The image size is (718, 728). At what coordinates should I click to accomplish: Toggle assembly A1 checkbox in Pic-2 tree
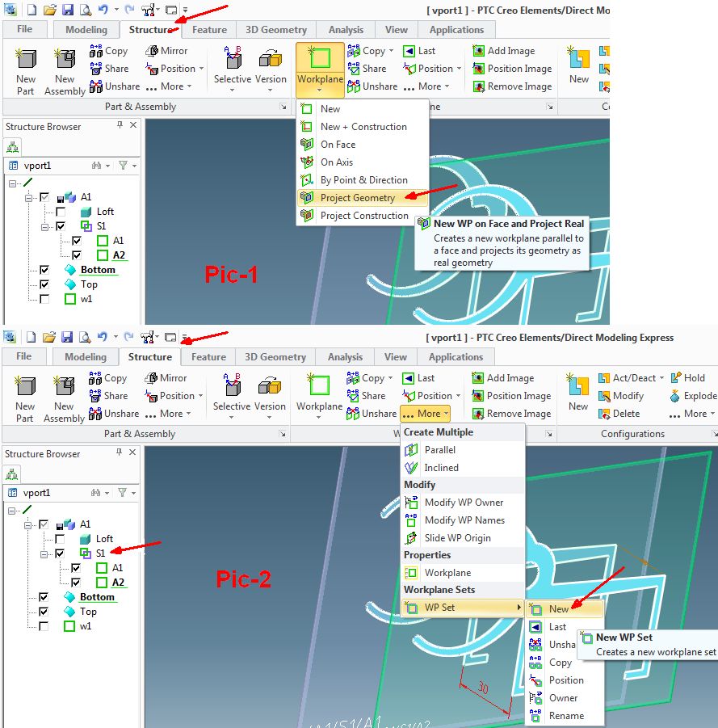point(44,524)
